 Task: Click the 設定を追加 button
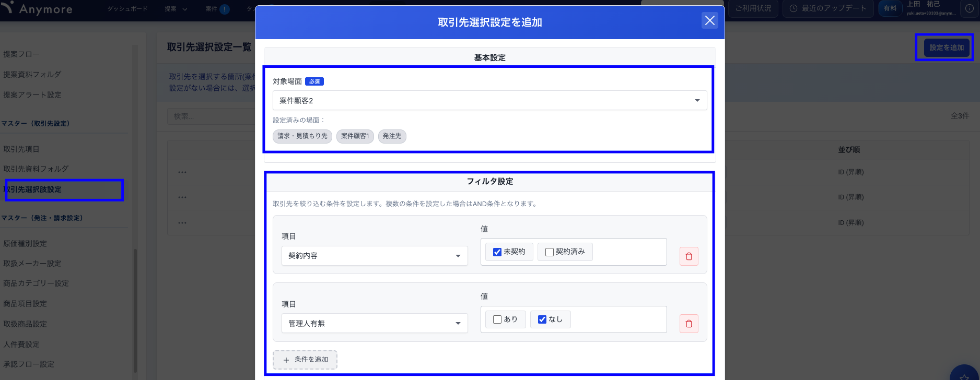[947, 47]
